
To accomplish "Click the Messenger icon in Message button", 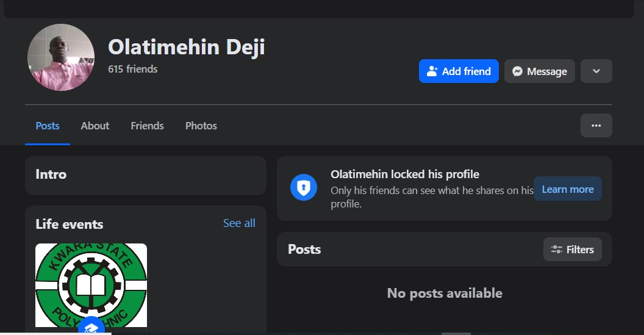I will coord(517,71).
